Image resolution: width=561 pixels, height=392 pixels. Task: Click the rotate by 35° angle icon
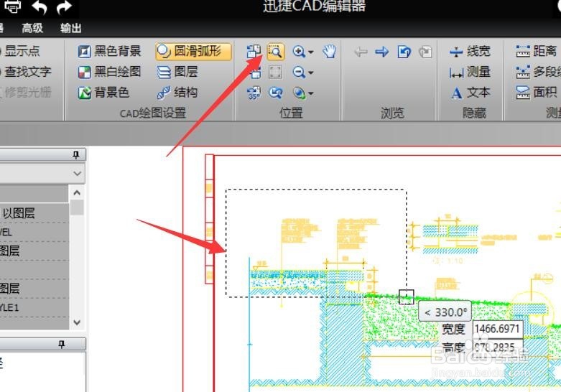click(254, 93)
